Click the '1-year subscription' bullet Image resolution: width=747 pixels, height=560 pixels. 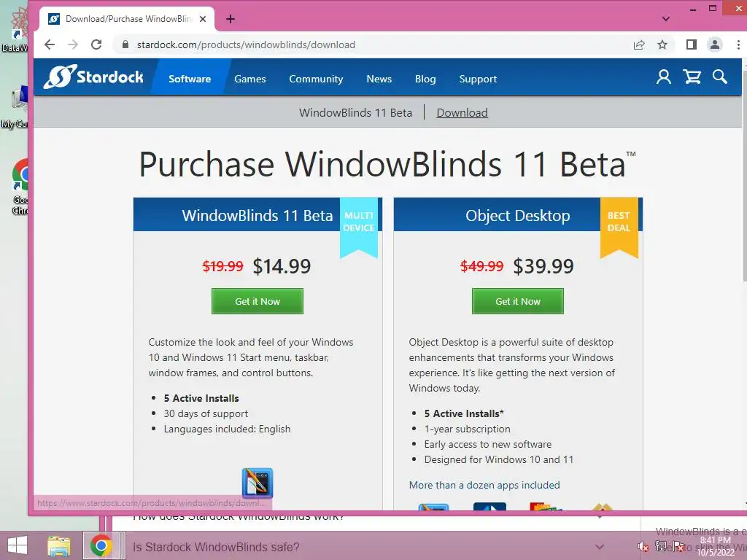(468, 429)
